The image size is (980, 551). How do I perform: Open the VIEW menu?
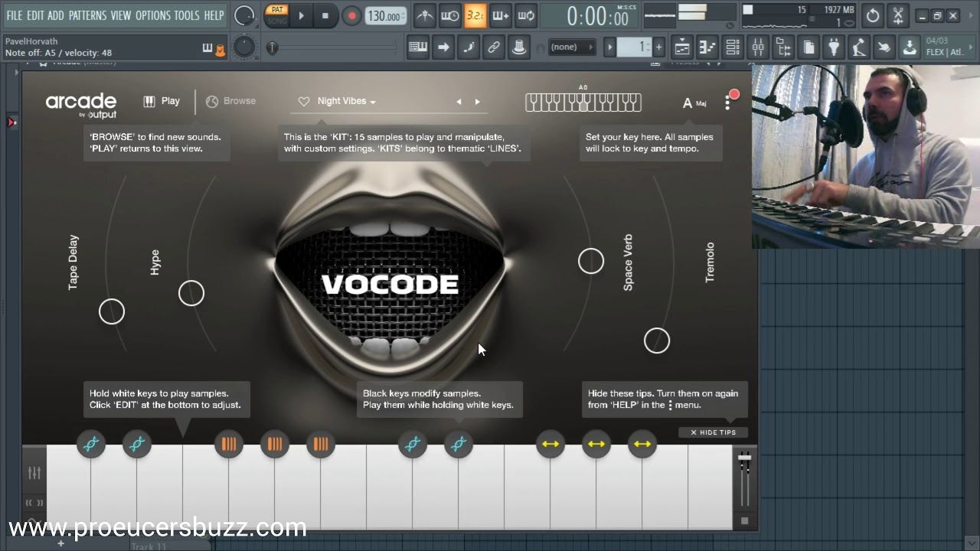[x=121, y=15]
